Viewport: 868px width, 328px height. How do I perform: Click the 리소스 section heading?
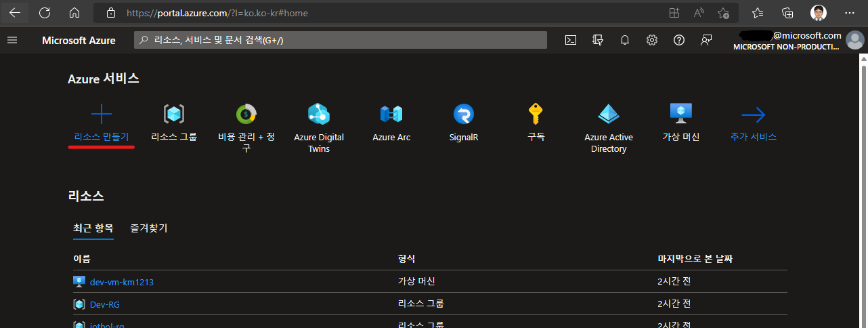(x=86, y=197)
